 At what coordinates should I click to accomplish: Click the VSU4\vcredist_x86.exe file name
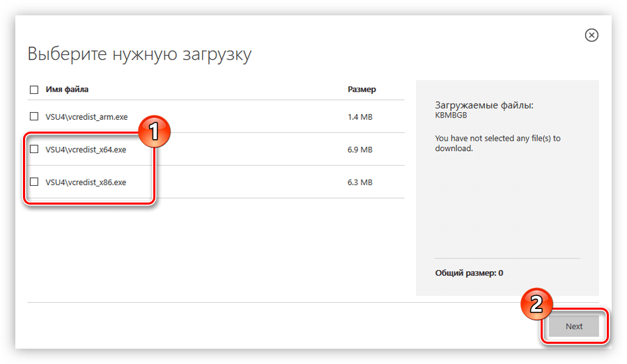[86, 182]
